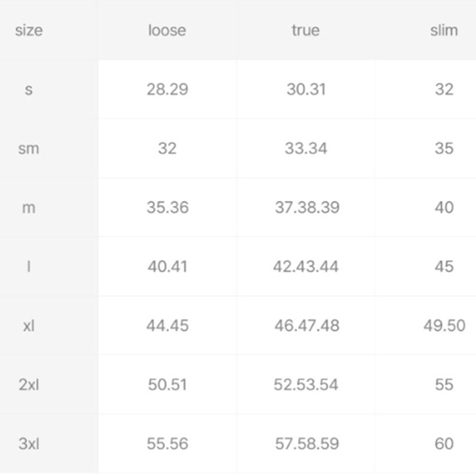Select the 'slim' column header

[444, 30]
